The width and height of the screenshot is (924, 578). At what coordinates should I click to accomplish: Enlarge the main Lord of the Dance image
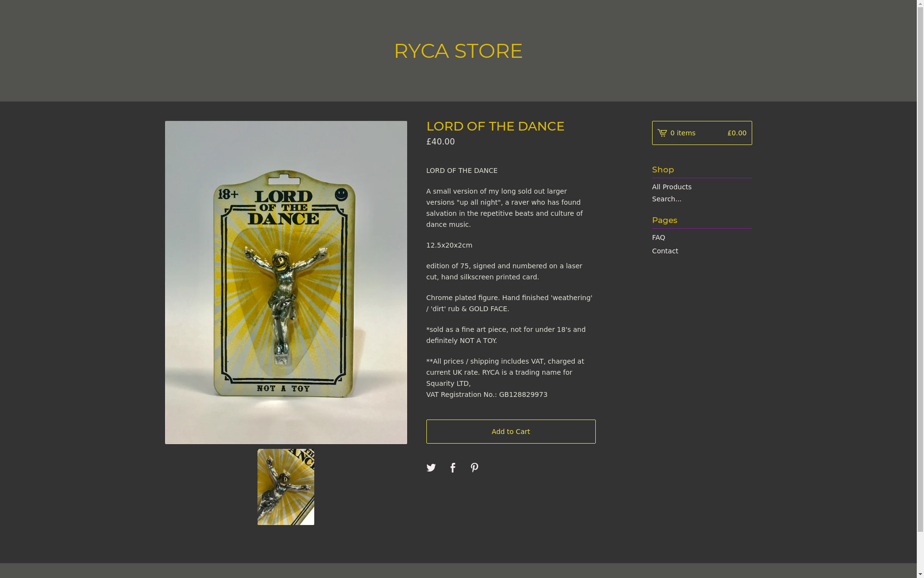coord(286,282)
